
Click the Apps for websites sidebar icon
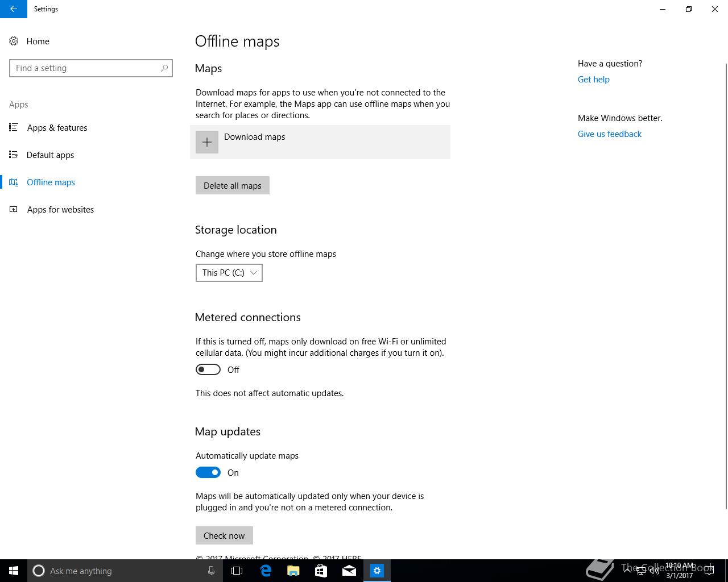click(x=14, y=209)
